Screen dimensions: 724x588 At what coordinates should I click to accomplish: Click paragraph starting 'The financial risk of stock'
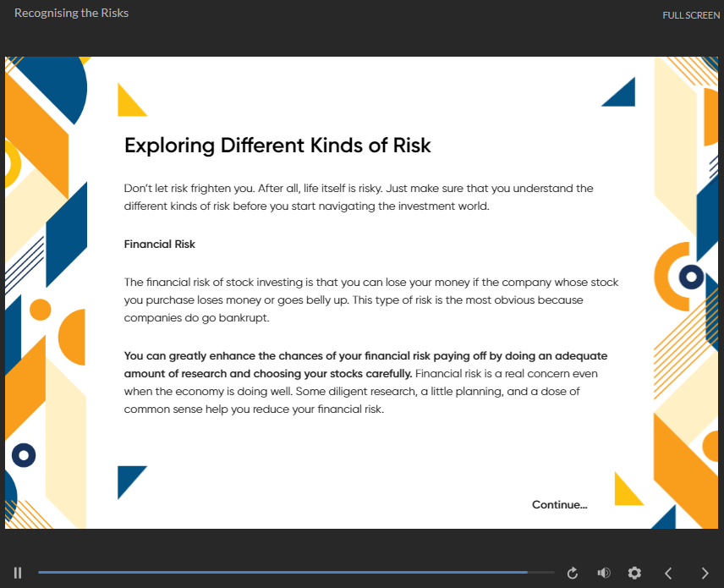371,299
